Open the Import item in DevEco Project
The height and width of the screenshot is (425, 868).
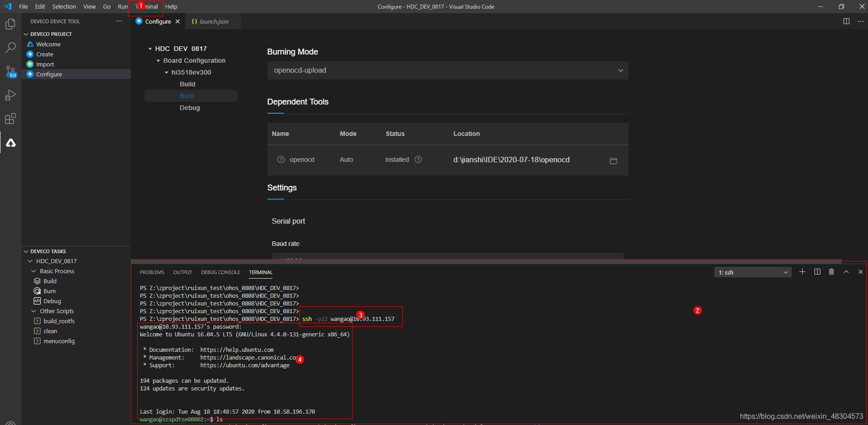45,64
